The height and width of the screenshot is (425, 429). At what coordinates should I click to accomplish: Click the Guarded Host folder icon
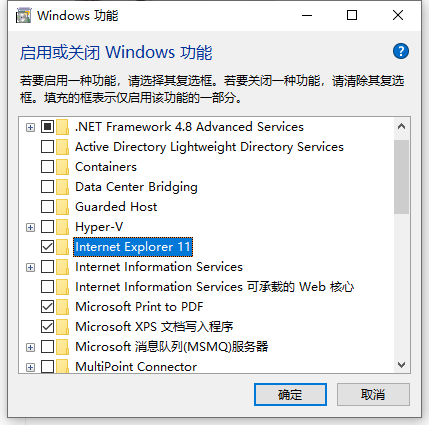point(63,207)
